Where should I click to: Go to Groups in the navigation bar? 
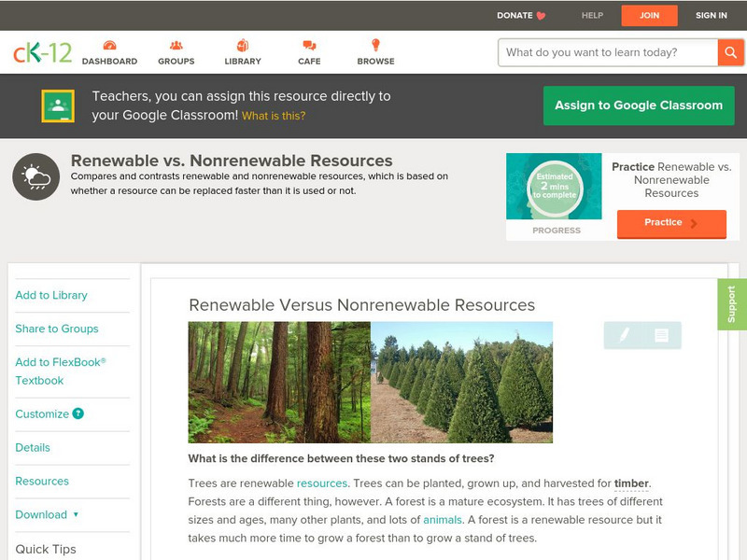(176, 52)
